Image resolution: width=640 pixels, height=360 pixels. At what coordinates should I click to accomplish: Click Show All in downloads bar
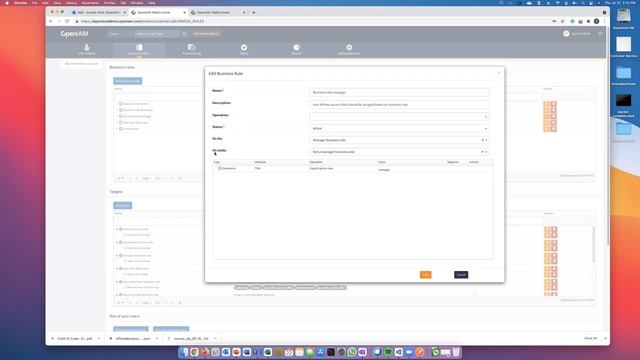591,338
